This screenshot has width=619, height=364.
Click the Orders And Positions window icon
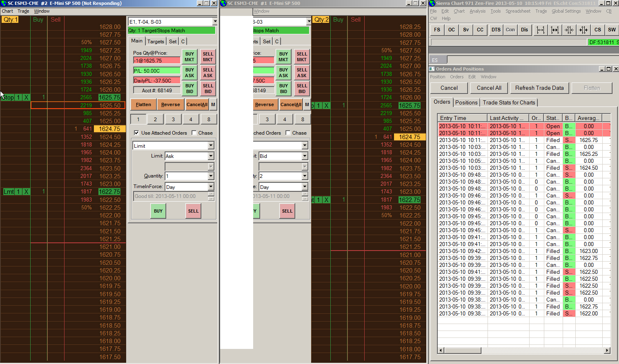pos(432,69)
